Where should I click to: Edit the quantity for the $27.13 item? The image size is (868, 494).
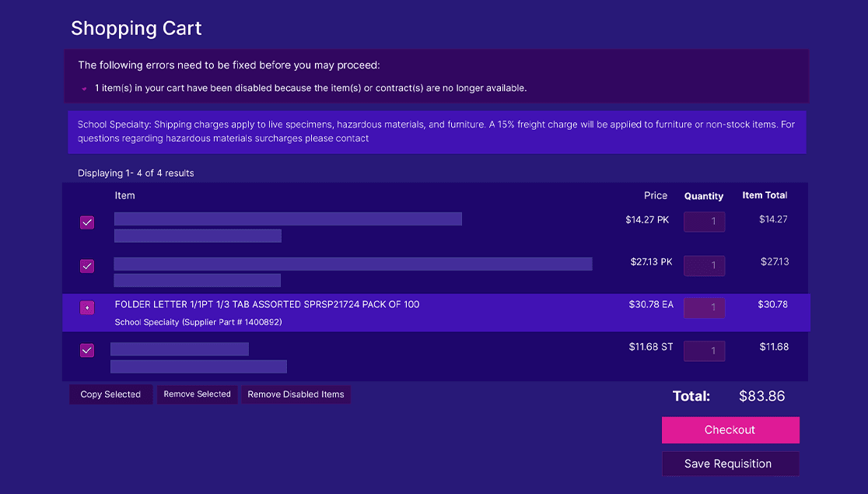tap(704, 265)
